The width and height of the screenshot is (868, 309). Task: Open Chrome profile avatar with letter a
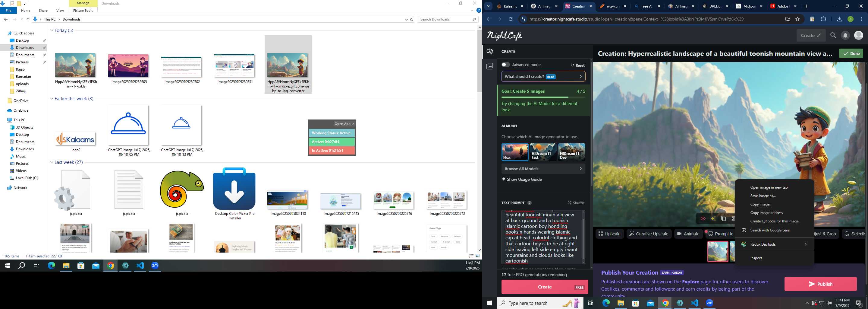pos(851,19)
